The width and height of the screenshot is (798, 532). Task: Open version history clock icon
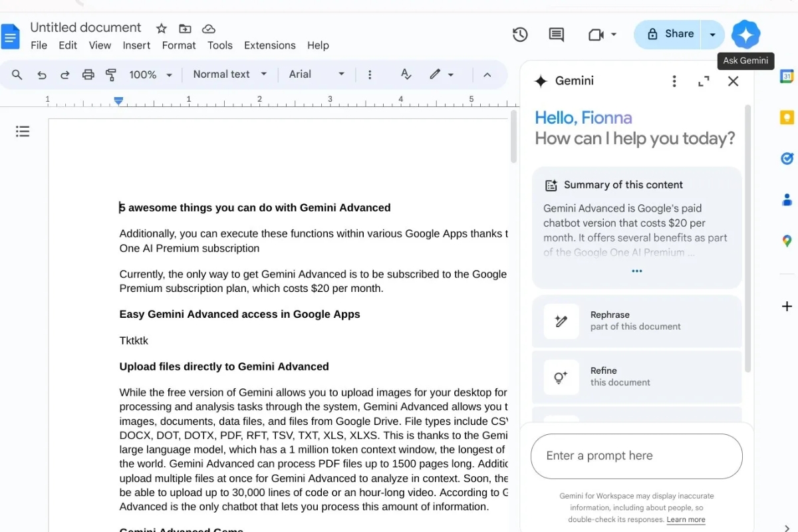[520, 35]
